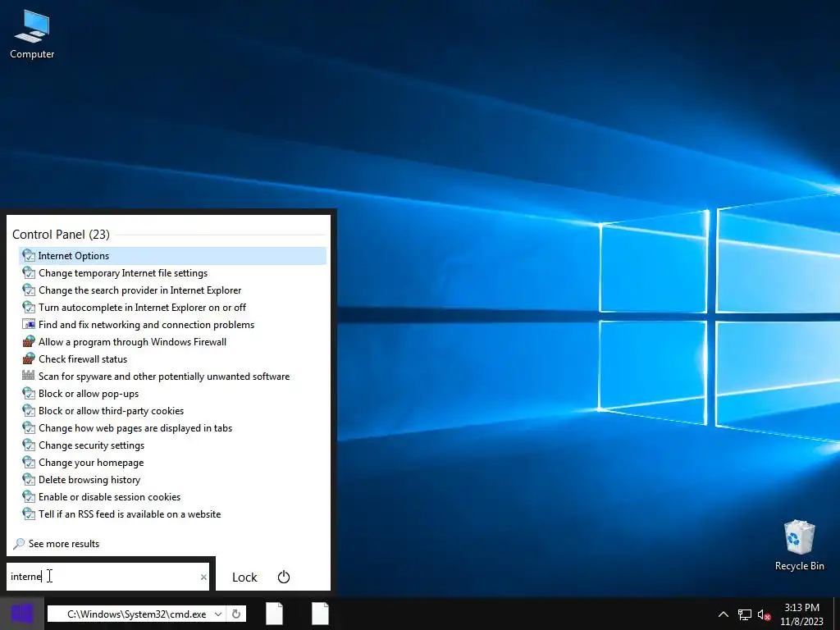Click the cmd.exe path address field

coord(137,614)
